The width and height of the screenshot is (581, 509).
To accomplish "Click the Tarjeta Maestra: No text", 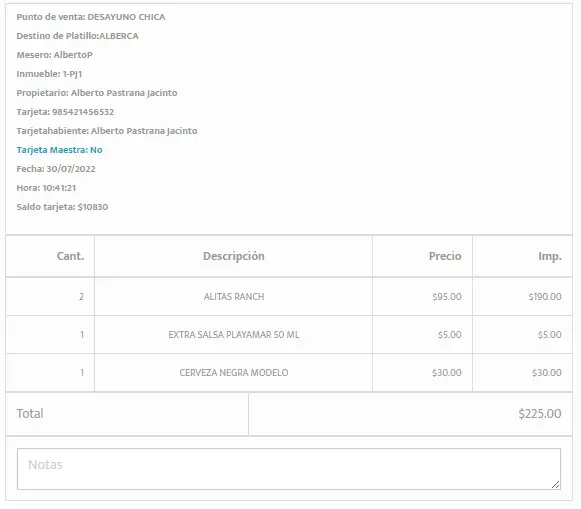I will 59,150.
